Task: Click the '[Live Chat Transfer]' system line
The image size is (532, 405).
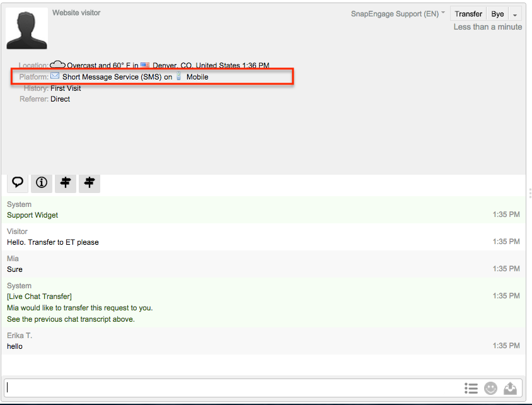Action: [x=39, y=296]
